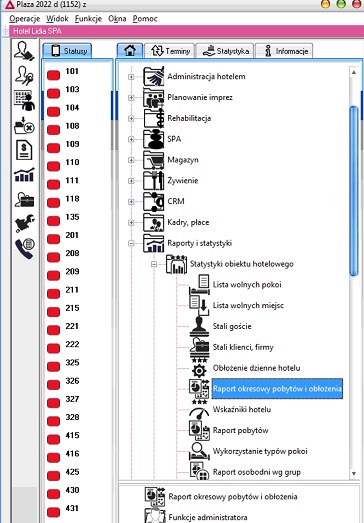Toggle red status indicator for room 101
The width and height of the screenshot is (364, 523).
click(x=53, y=75)
